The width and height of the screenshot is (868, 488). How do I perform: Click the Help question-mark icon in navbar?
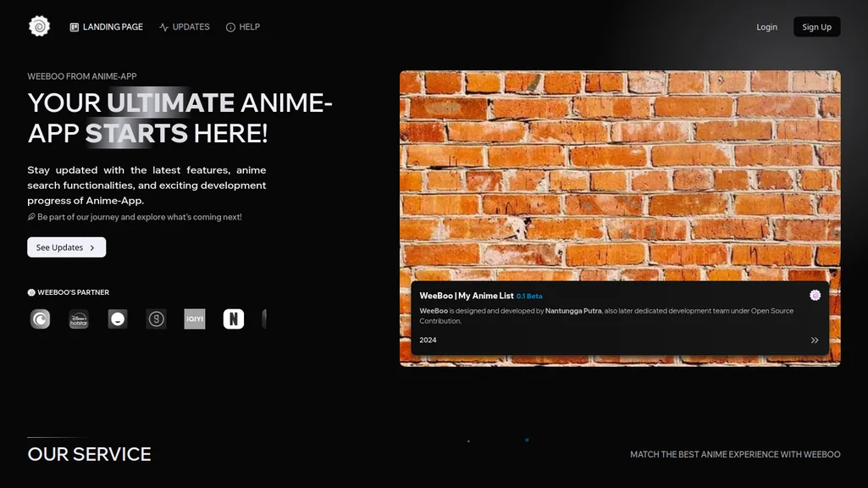[229, 26]
